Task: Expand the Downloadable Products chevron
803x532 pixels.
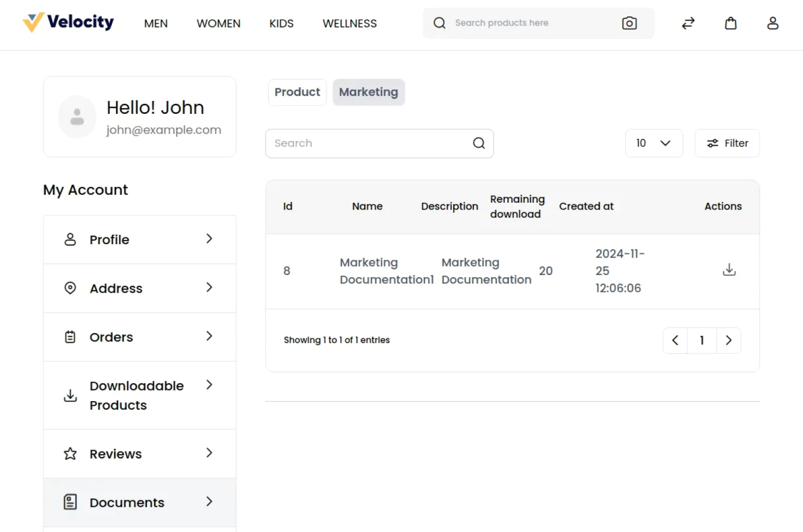Action: (x=209, y=385)
